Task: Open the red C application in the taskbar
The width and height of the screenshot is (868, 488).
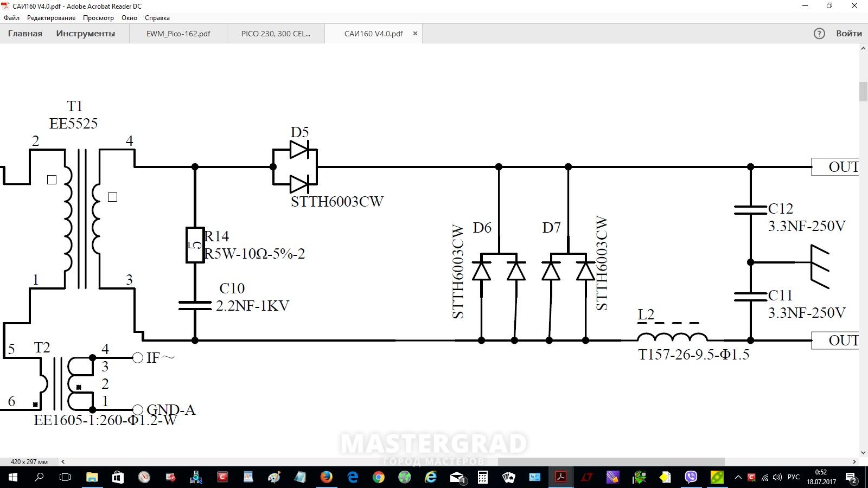Action: point(222,477)
